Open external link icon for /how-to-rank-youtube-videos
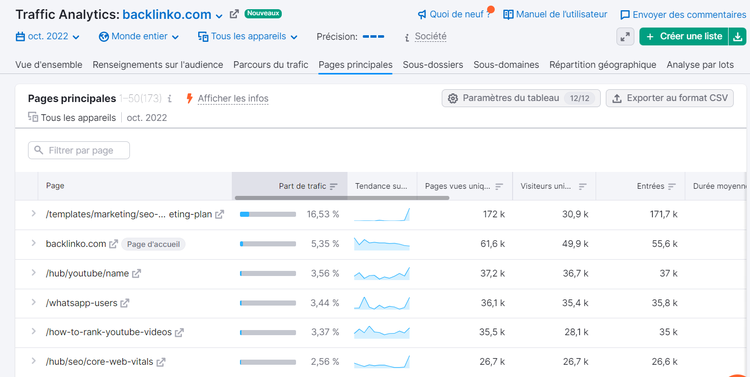This screenshot has width=750, height=377. tap(179, 332)
